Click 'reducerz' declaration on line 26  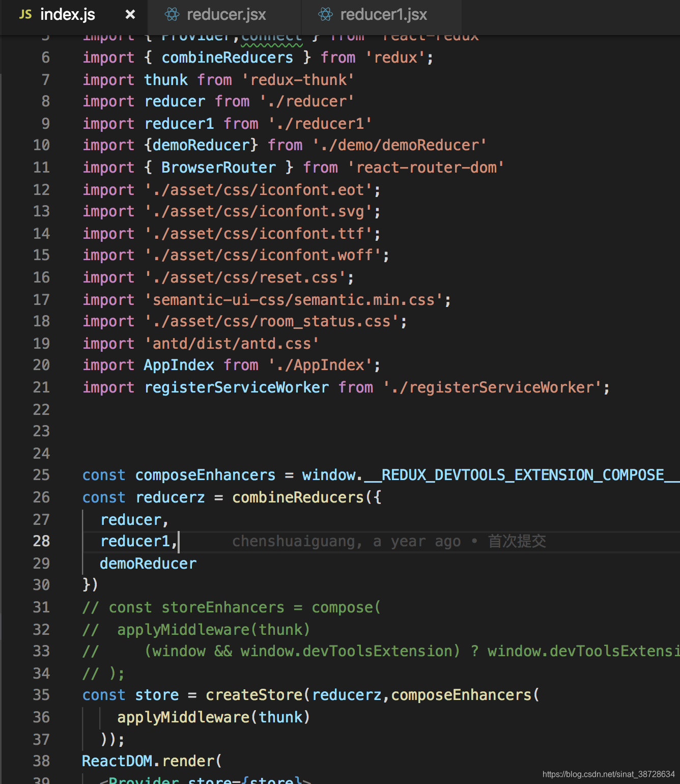coord(171,497)
